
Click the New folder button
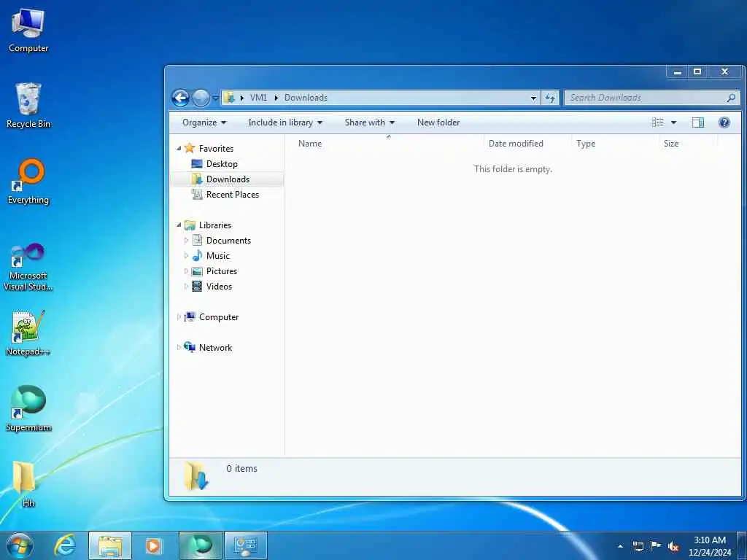(x=438, y=122)
